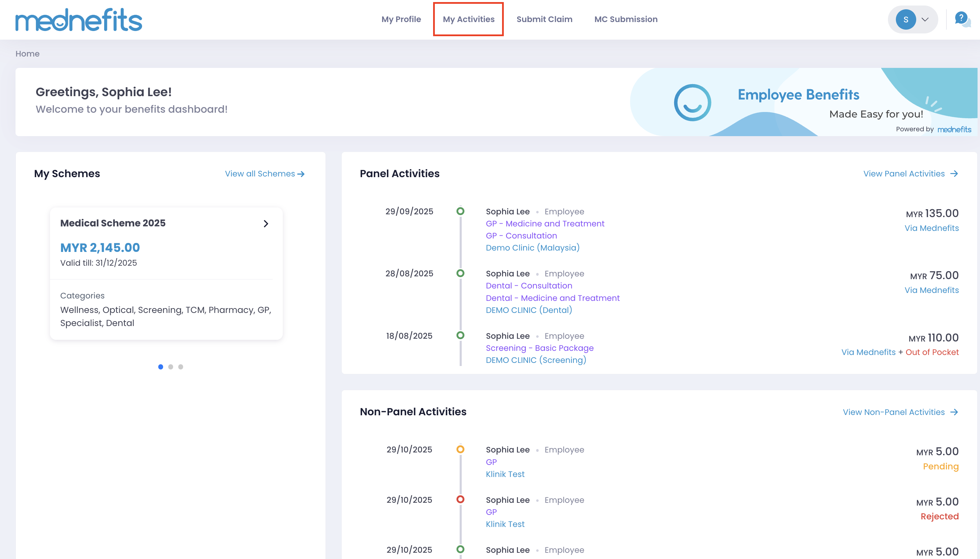Open the My Activities tab
Image resolution: width=980 pixels, height=559 pixels.
point(468,19)
